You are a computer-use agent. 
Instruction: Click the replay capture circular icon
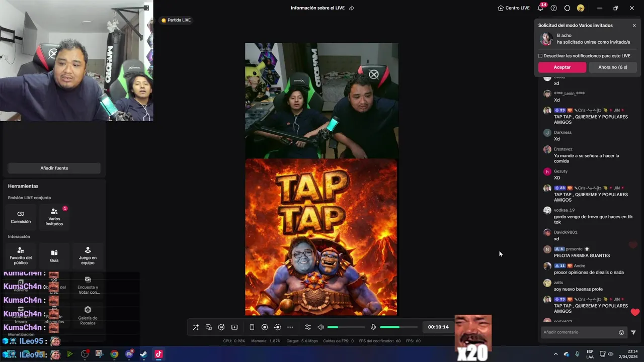(277, 327)
